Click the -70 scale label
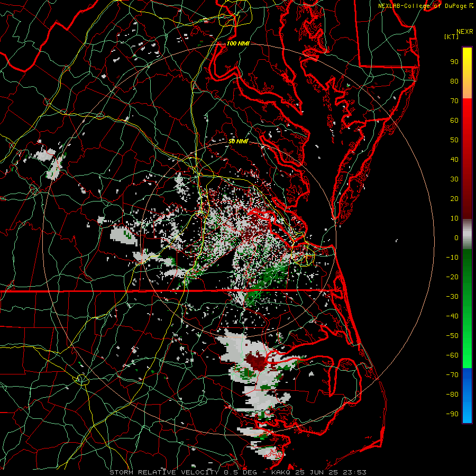The width and height of the screenshot is (476, 476). click(x=452, y=375)
